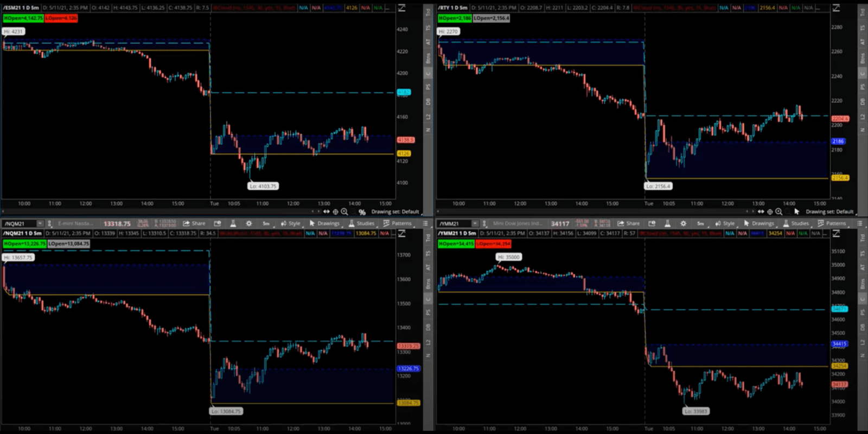
Task: Toggle AT sidebar panel on /ESM21 chart
Action: click(x=428, y=42)
